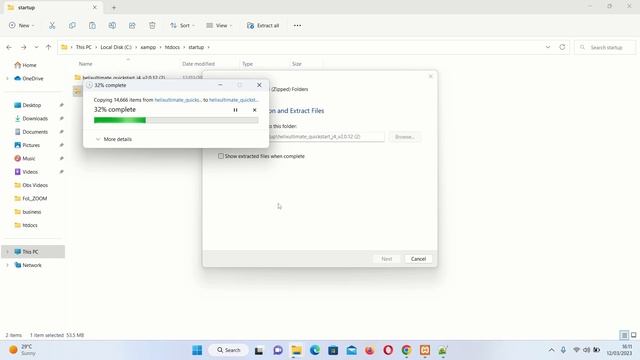The image size is (640, 360).
Task: Sort by Date modified column header
Action: [198, 64]
